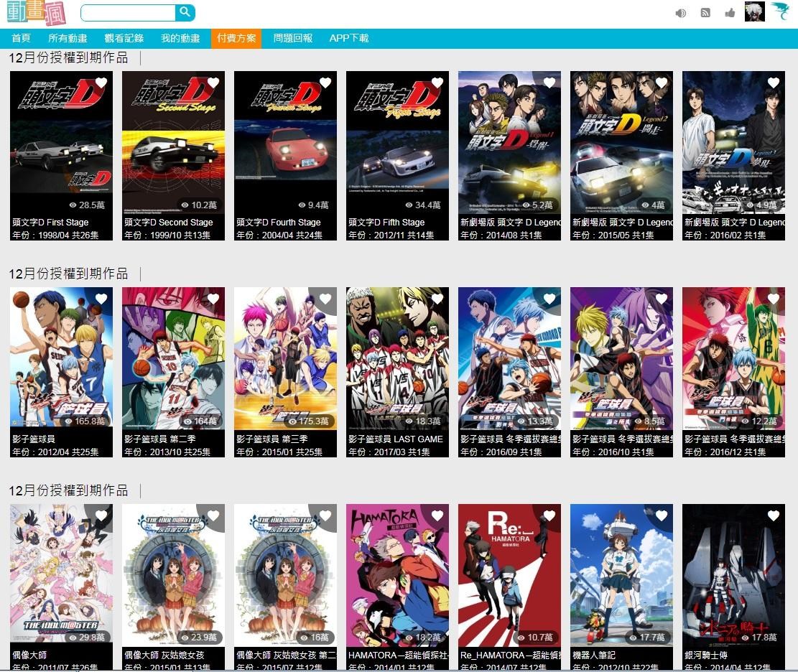Click the 175.3萬 view count
Screen dimensions: 798x672
[x=309, y=421]
